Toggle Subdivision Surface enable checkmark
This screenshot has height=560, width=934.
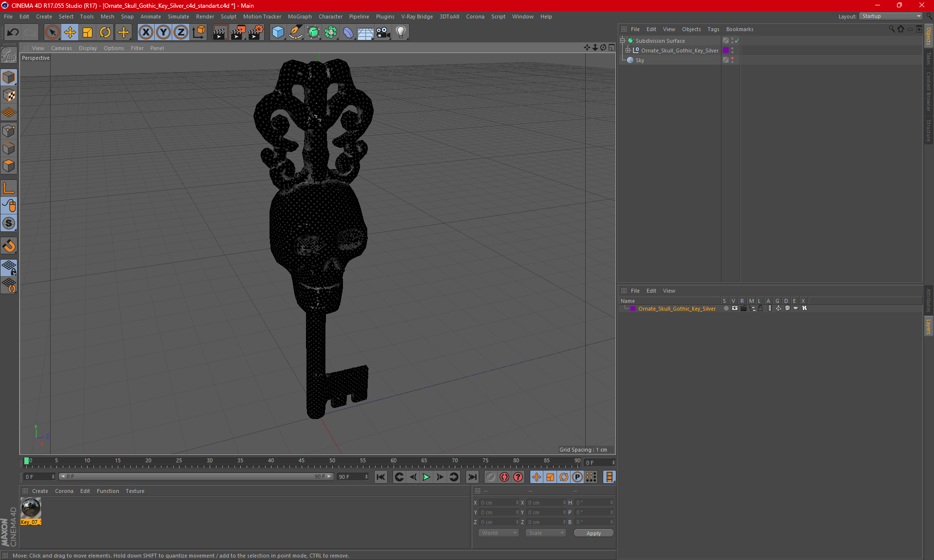pos(737,41)
